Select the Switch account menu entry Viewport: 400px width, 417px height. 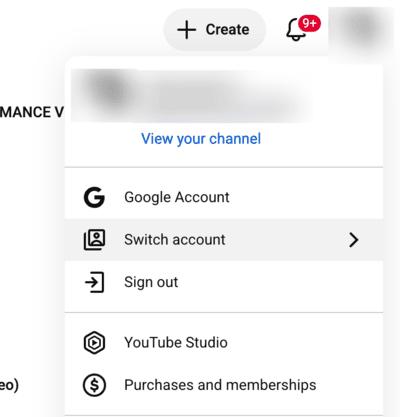pyautogui.click(x=224, y=240)
